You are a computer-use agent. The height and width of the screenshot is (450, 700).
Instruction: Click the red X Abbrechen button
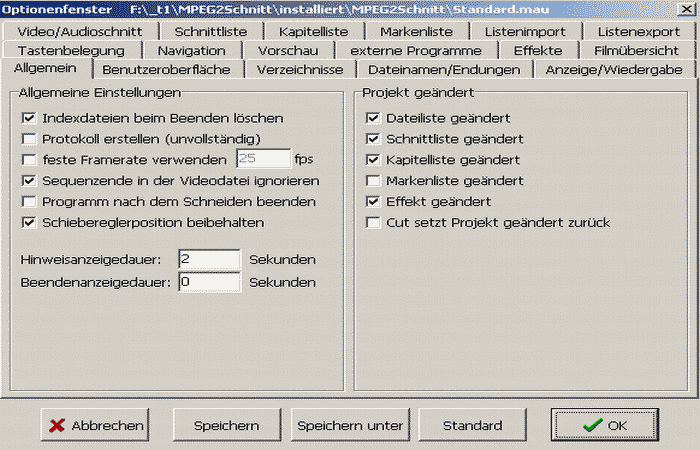pyautogui.click(x=95, y=425)
